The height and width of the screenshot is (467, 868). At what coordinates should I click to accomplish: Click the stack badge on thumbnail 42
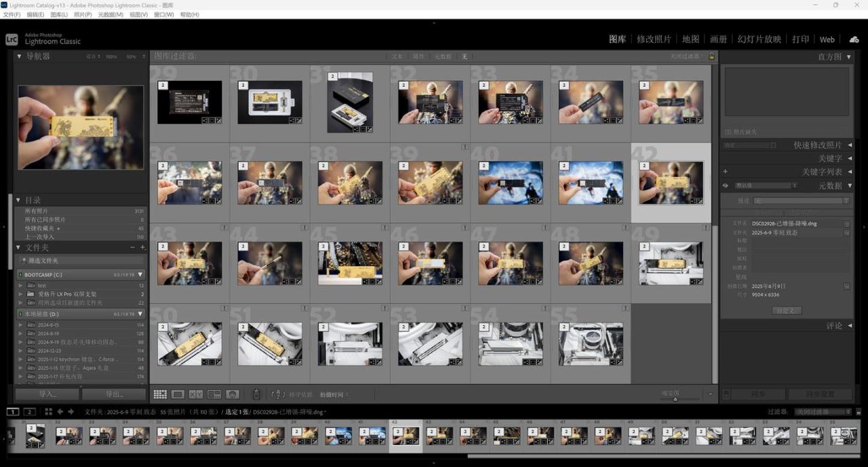click(644, 166)
